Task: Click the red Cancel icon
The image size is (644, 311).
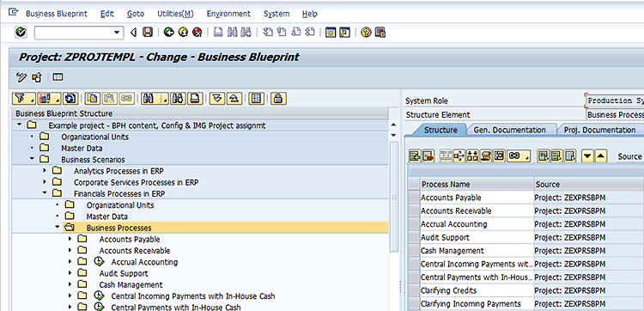Action: [x=197, y=32]
